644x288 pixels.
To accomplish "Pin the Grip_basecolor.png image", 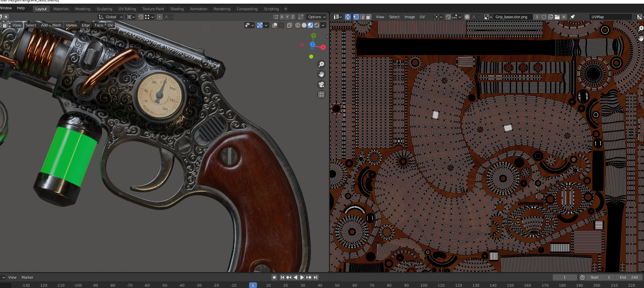I will (x=572, y=17).
